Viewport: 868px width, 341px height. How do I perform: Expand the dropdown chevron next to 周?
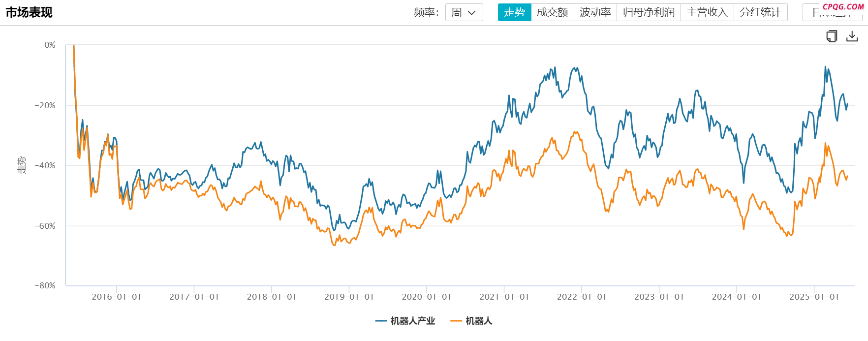[x=472, y=13]
